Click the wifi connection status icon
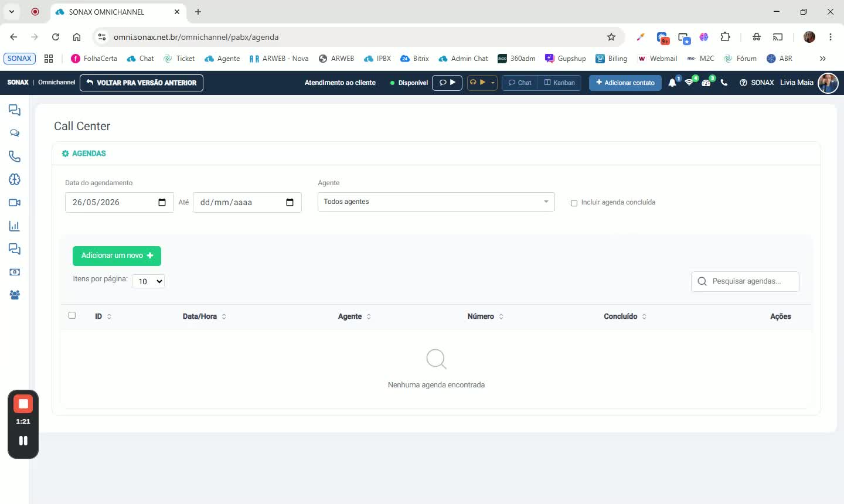The width and height of the screenshot is (844, 504). pyautogui.click(x=689, y=83)
